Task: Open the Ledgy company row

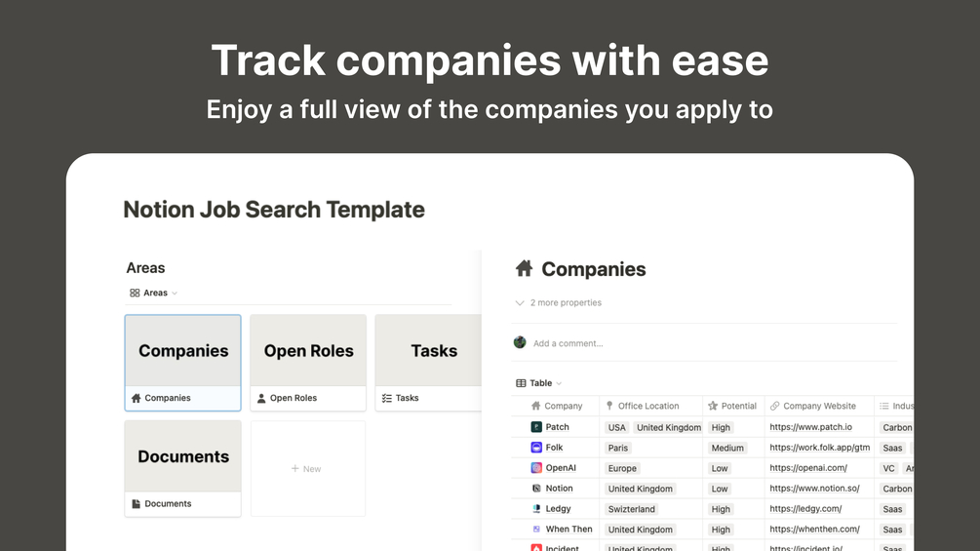Action: click(x=558, y=508)
